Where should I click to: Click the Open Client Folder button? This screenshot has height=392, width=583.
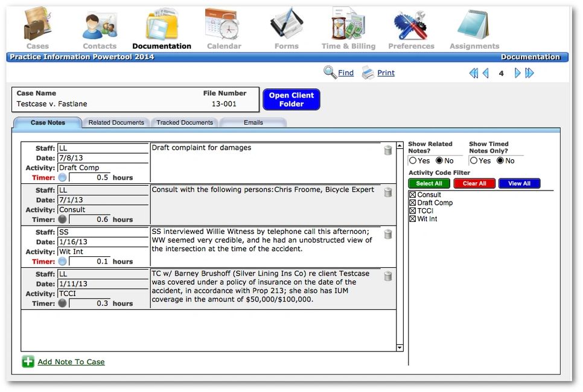point(291,99)
